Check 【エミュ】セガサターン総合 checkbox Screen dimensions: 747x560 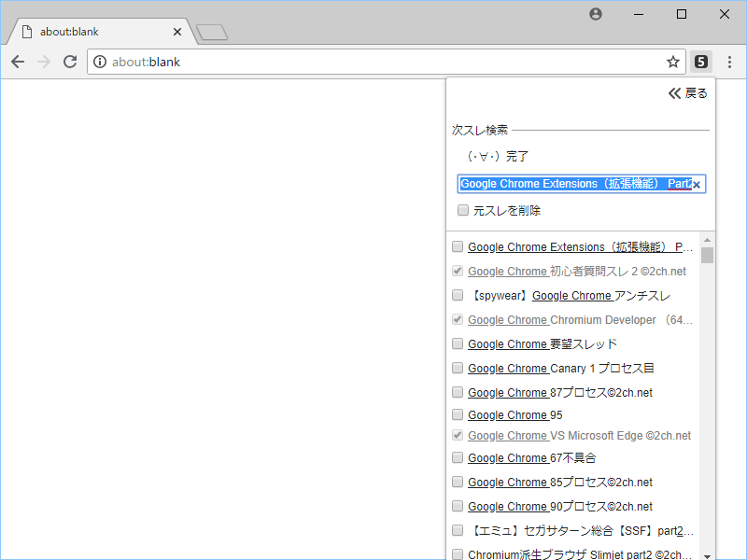pos(458,530)
